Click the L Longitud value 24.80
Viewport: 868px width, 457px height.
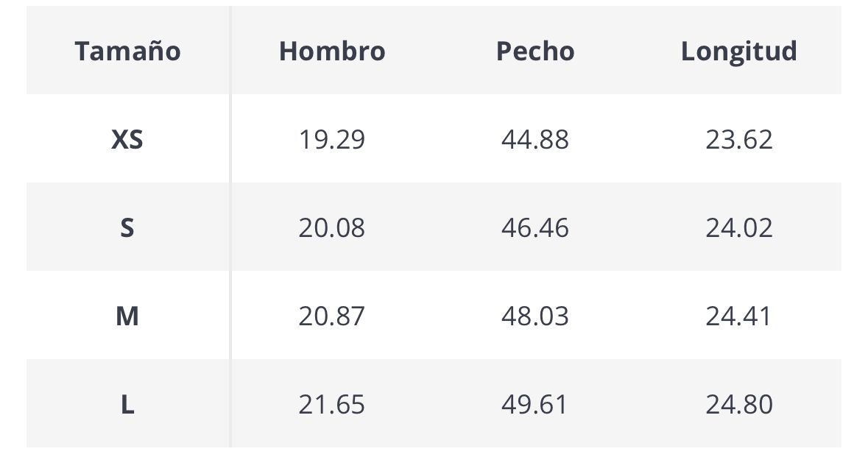739,405
